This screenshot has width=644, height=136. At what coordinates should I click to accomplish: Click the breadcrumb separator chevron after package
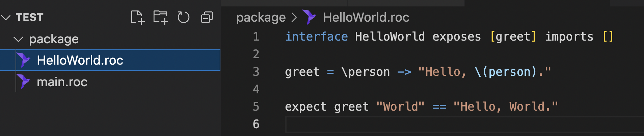coord(294,17)
